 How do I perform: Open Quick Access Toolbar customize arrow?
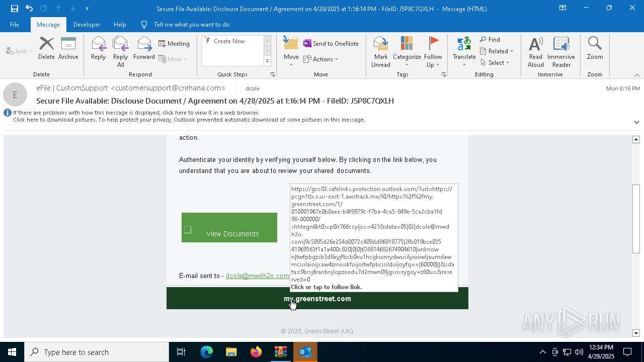(x=87, y=9)
